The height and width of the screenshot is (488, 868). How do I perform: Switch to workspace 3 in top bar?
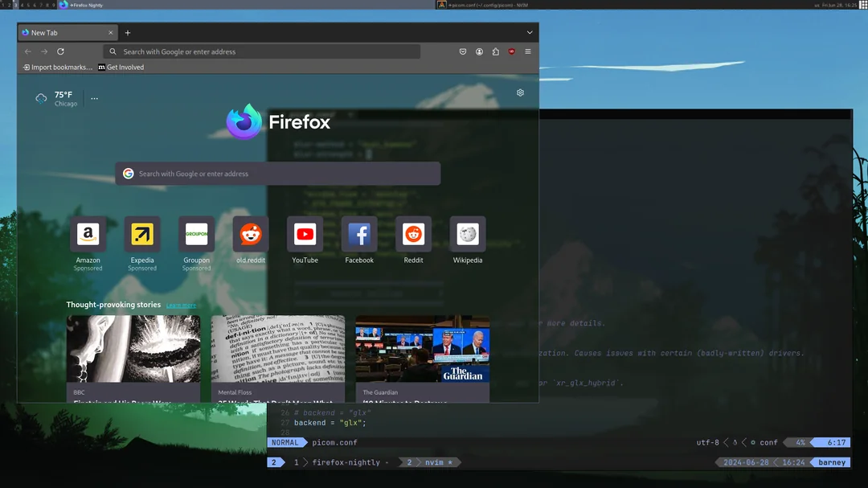tap(15, 5)
